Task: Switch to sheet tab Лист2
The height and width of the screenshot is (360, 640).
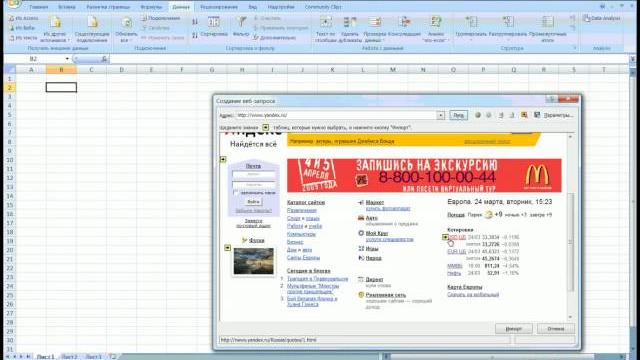Action: pos(69,357)
